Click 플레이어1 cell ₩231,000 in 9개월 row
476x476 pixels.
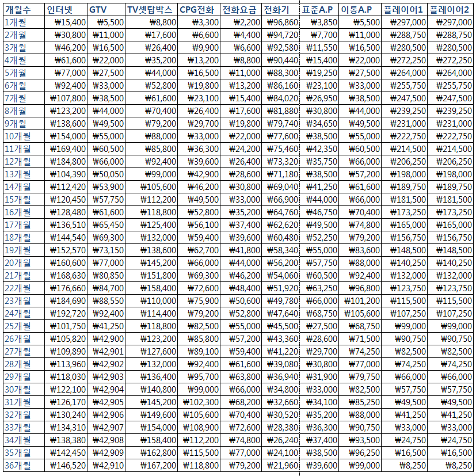coord(405,124)
